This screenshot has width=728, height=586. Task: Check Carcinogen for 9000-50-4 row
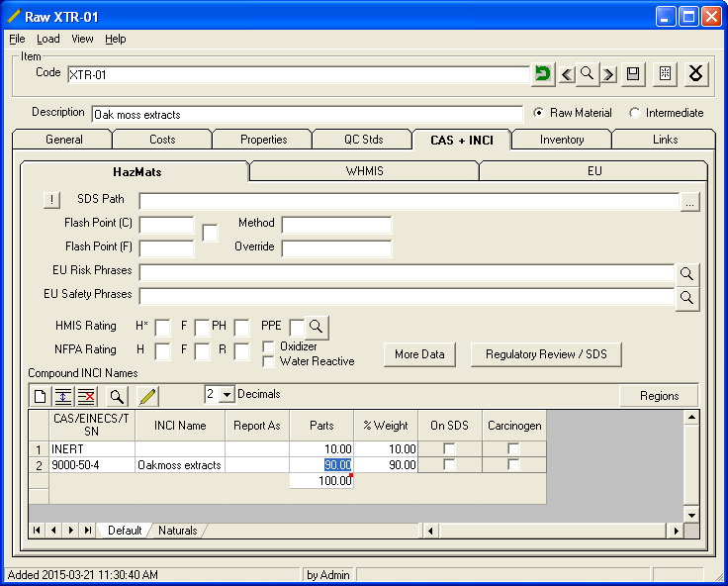(513, 464)
